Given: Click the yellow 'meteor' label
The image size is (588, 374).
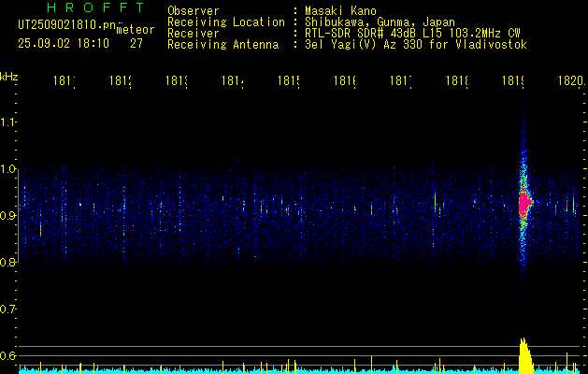Looking at the screenshot, I should [x=136, y=30].
